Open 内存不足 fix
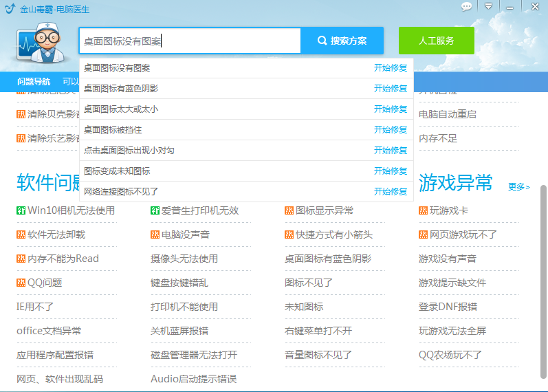 coord(438,138)
